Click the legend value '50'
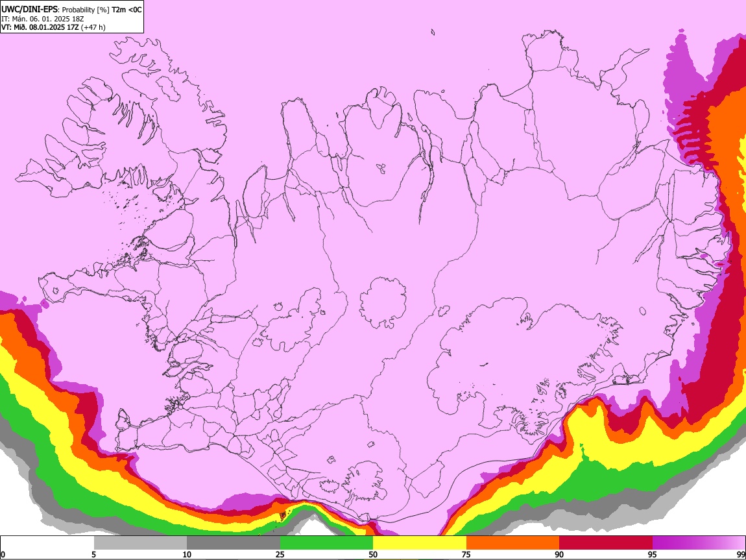Image resolution: width=746 pixels, height=560 pixels. [x=373, y=555]
